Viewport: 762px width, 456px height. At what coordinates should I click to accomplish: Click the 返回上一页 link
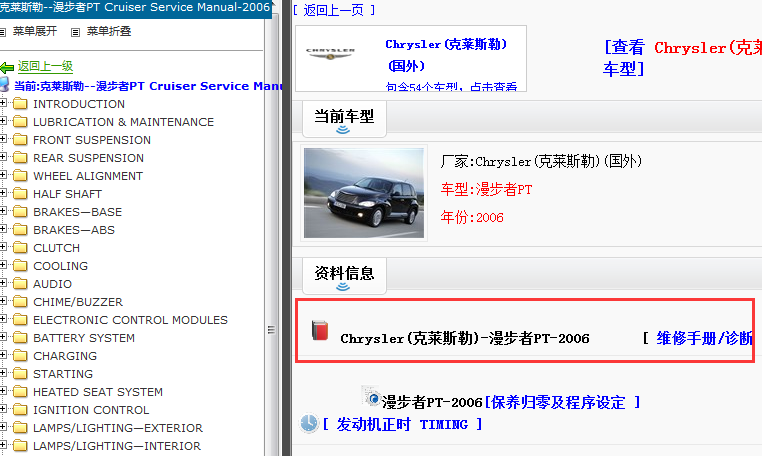(334, 10)
